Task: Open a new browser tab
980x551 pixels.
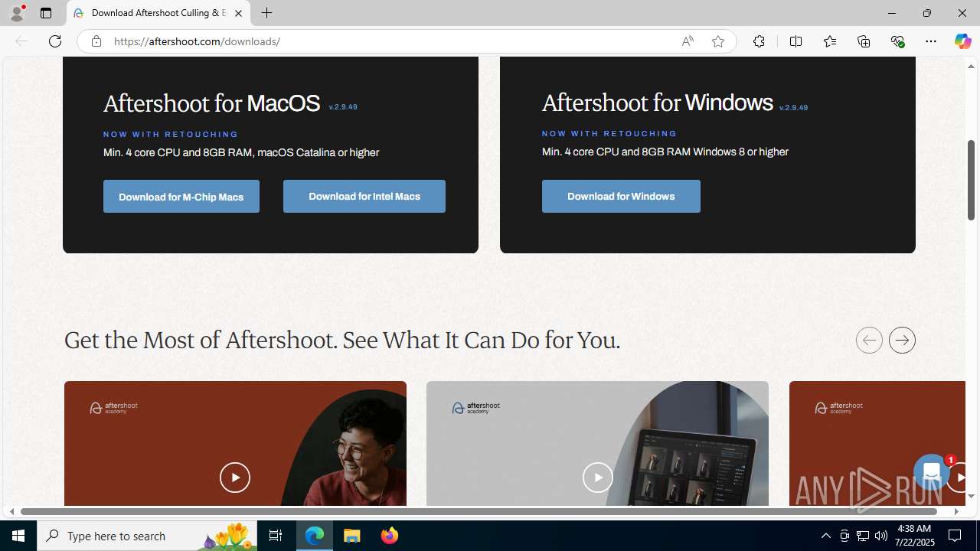Action: (x=266, y=13)
